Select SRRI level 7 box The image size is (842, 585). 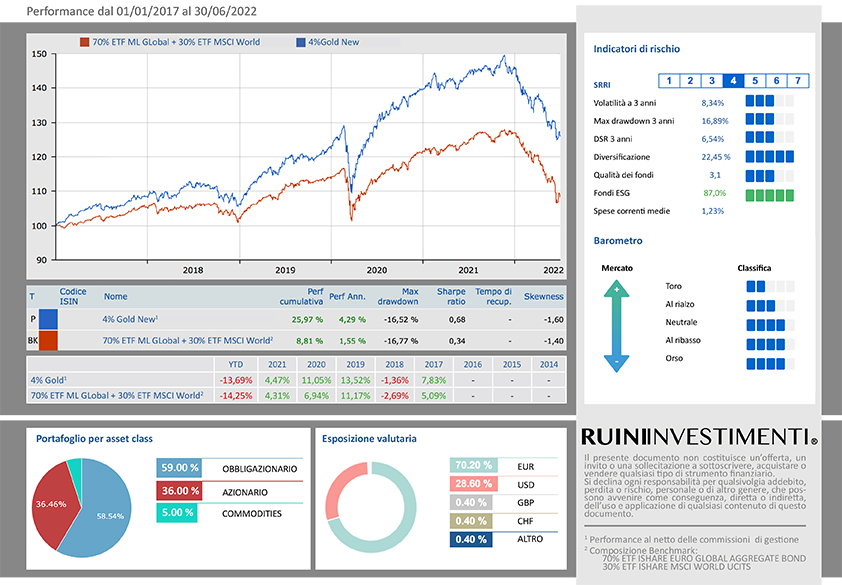point(798,81)
